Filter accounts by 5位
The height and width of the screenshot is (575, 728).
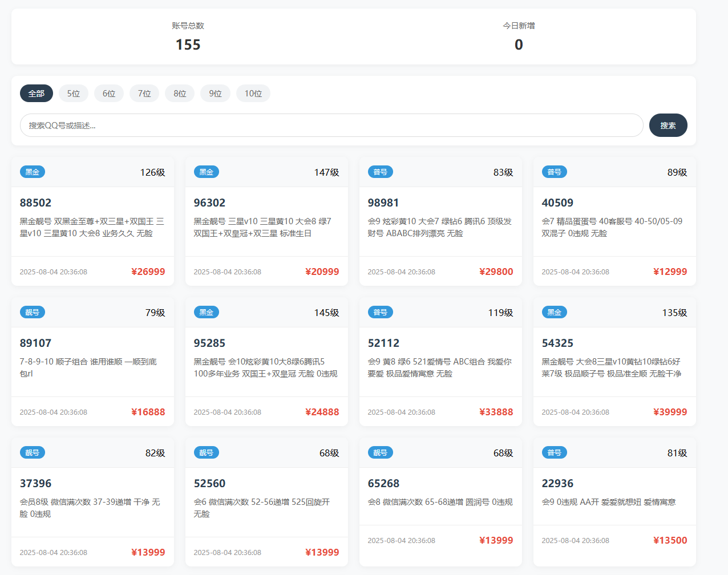[74, 94]
